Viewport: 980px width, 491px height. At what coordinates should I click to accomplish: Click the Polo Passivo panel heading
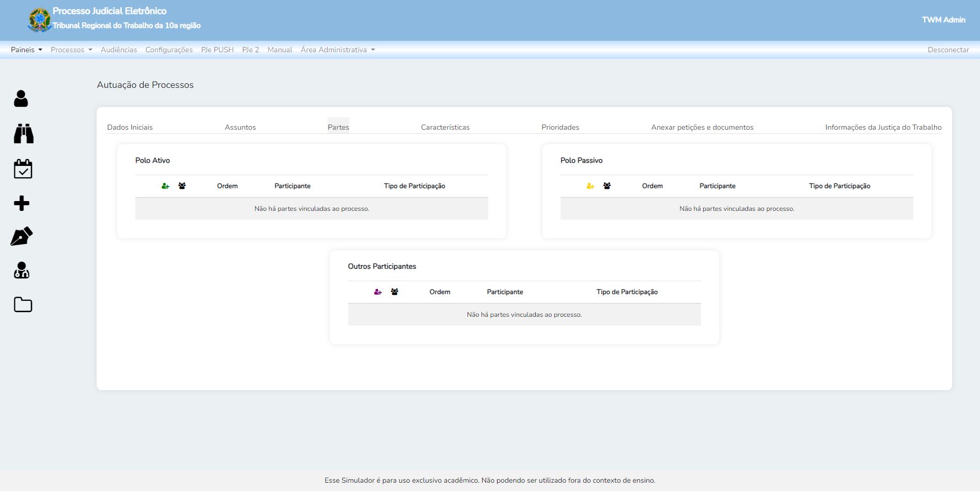point(582,160)
